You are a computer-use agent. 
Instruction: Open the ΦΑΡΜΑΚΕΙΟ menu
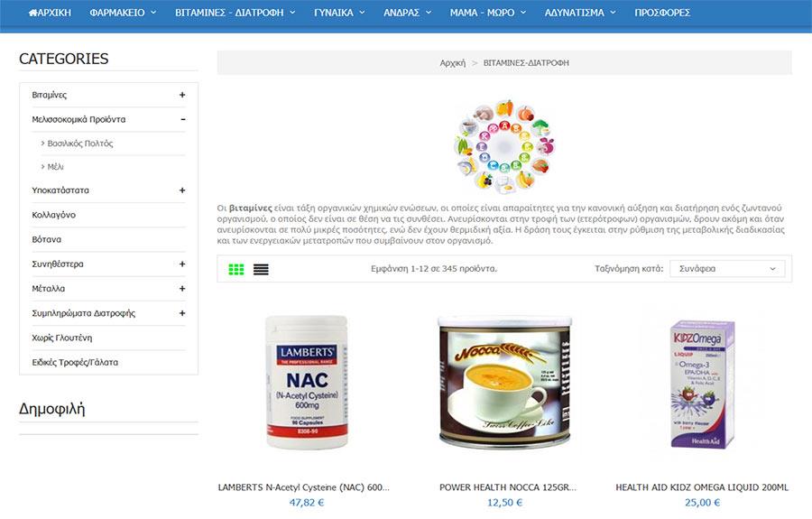[123, 13]
